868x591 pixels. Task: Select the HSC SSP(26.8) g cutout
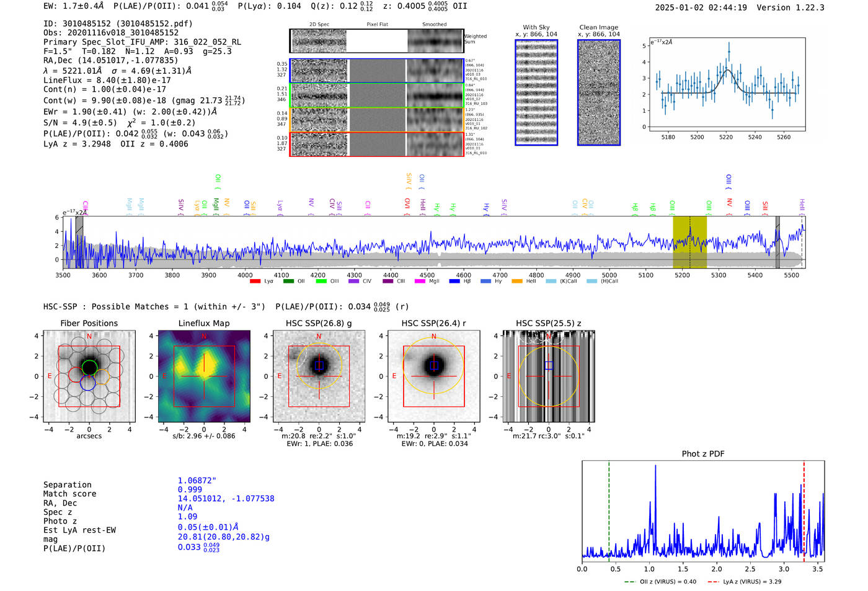click(319, 376)
